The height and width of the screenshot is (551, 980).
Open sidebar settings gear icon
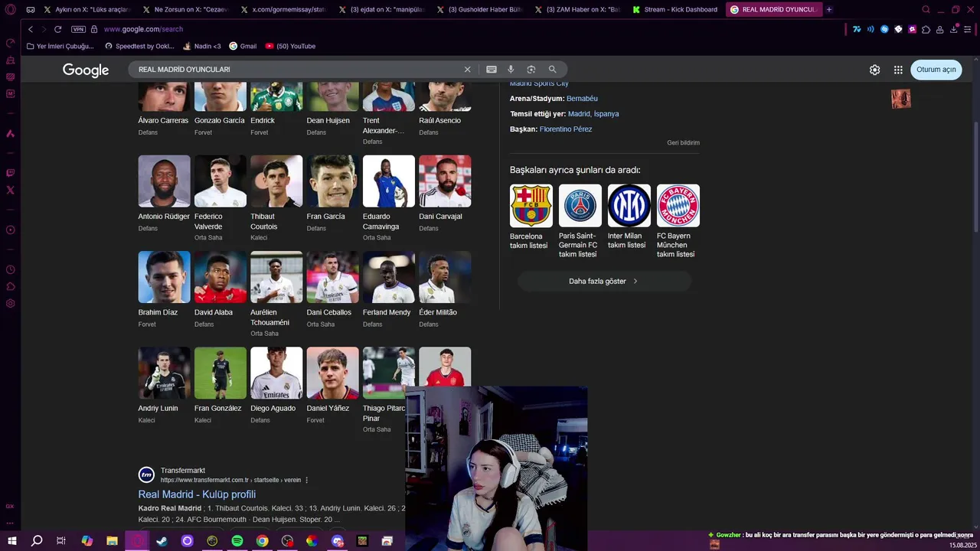[10, 304]
